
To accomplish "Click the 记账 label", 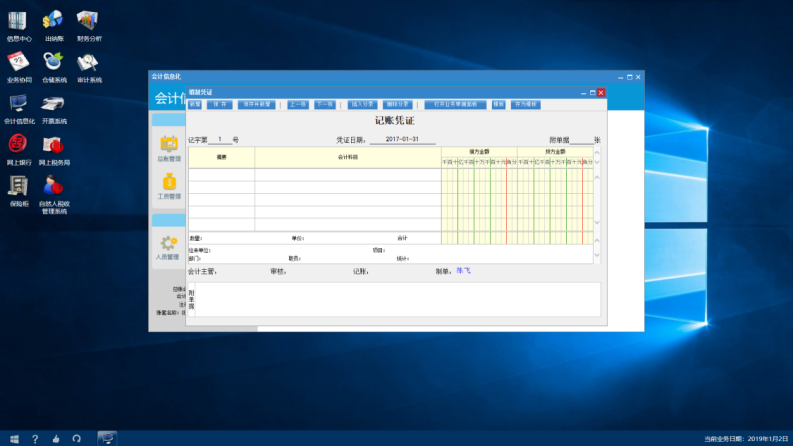I will tap(361, 272).
